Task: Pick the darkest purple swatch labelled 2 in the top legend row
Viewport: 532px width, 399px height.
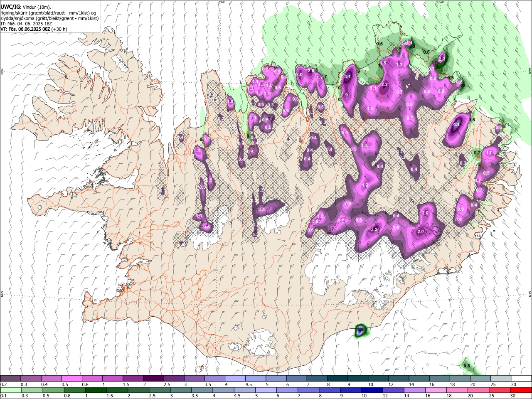Action: [x=153, y=378]
